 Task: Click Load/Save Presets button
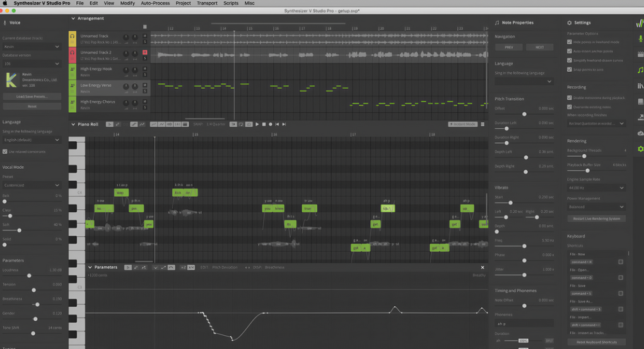click(x=32, y=96)
